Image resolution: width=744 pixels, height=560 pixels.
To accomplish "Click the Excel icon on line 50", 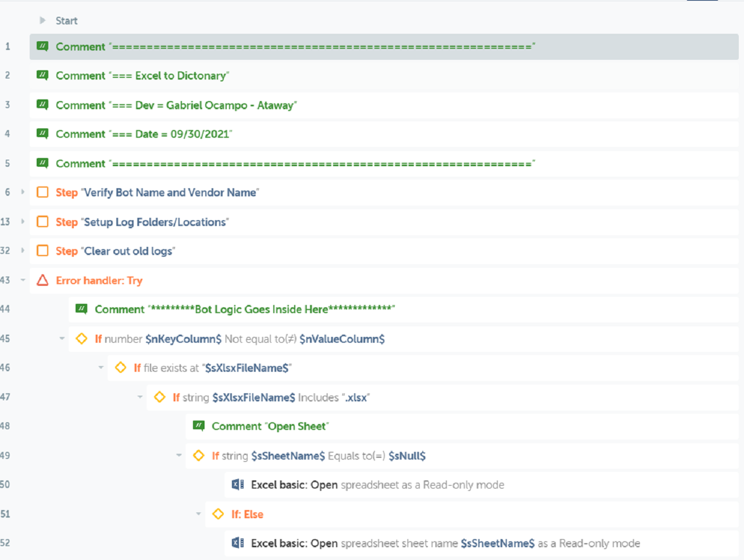I will (238, 484).
